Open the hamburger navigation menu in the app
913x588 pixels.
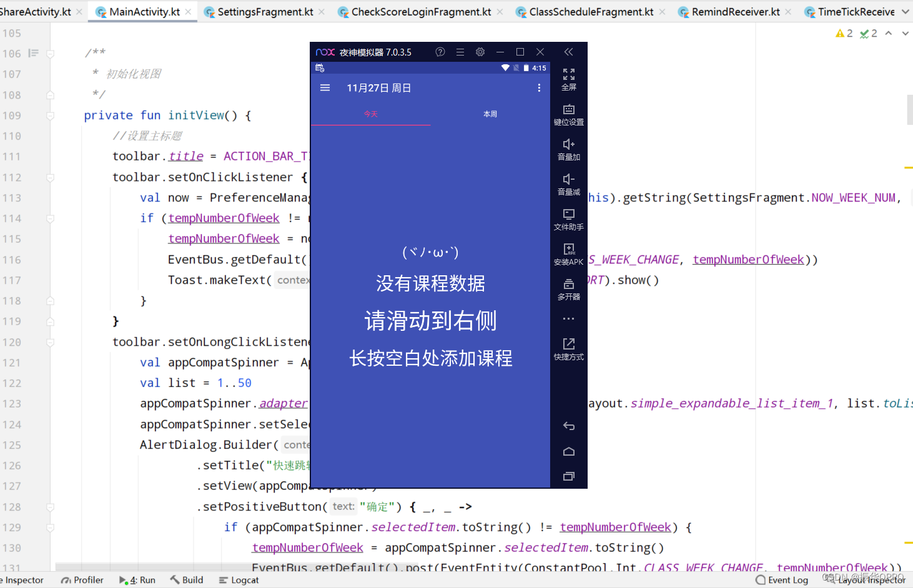[x=325, y=88]
